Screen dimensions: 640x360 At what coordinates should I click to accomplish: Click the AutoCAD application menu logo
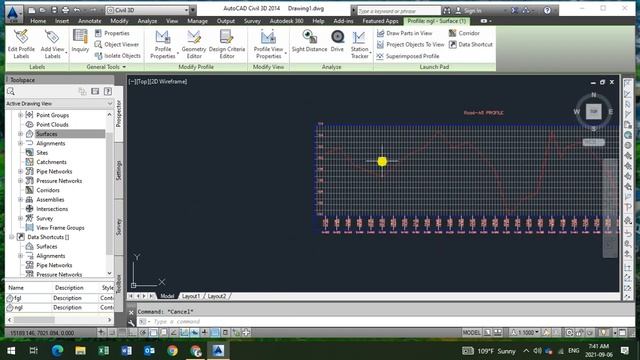click(13, 13)
